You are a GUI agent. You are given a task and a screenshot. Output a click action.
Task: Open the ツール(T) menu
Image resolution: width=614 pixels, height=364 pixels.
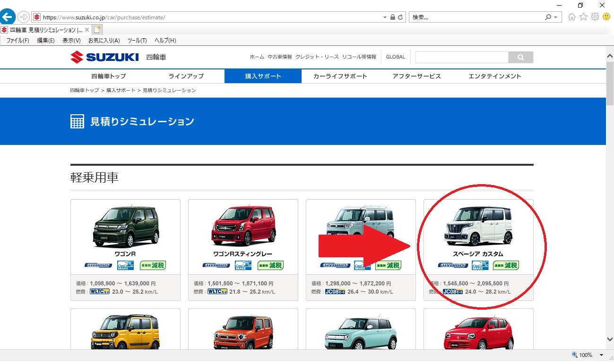[137, 41]
